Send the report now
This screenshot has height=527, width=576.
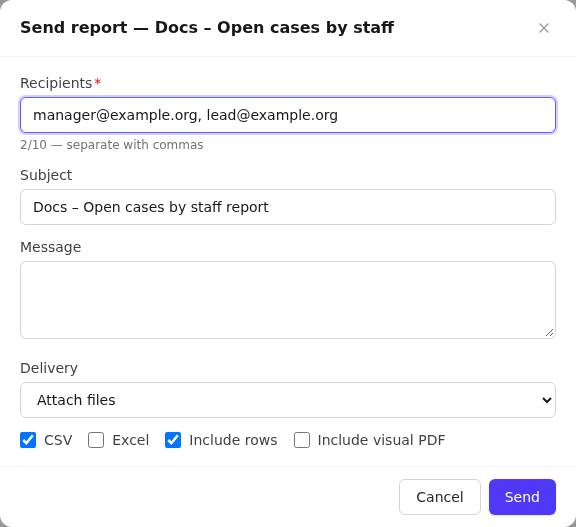tap(522, 497)
